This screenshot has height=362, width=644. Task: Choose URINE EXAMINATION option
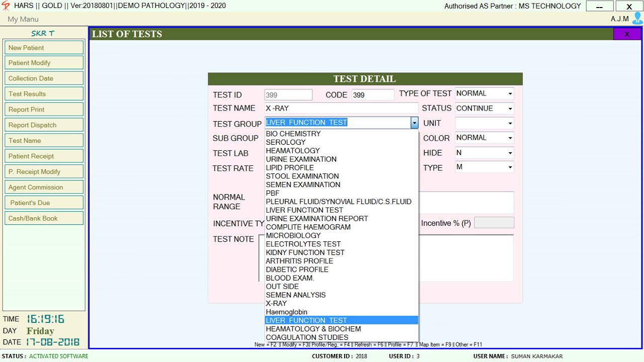pos(342,159)
